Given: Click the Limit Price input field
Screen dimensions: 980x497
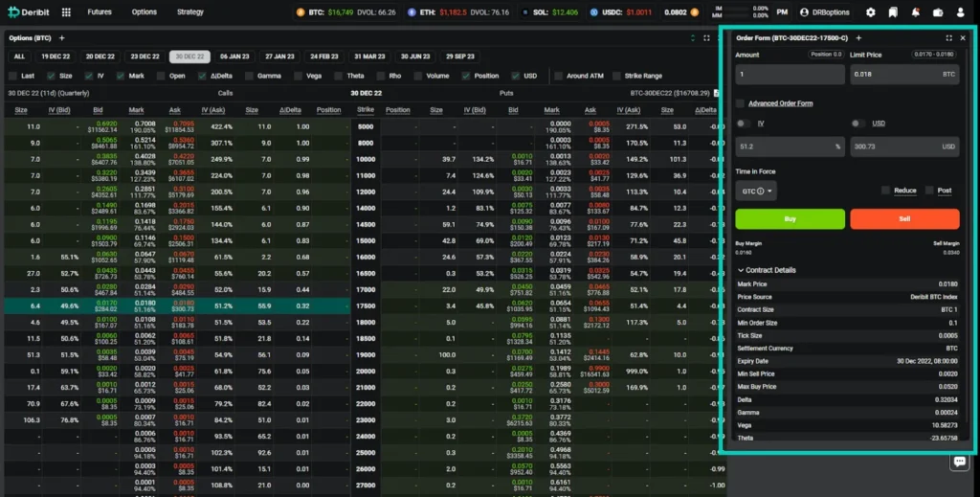Looking at the screenshot, I should click(x=903, y=74).
